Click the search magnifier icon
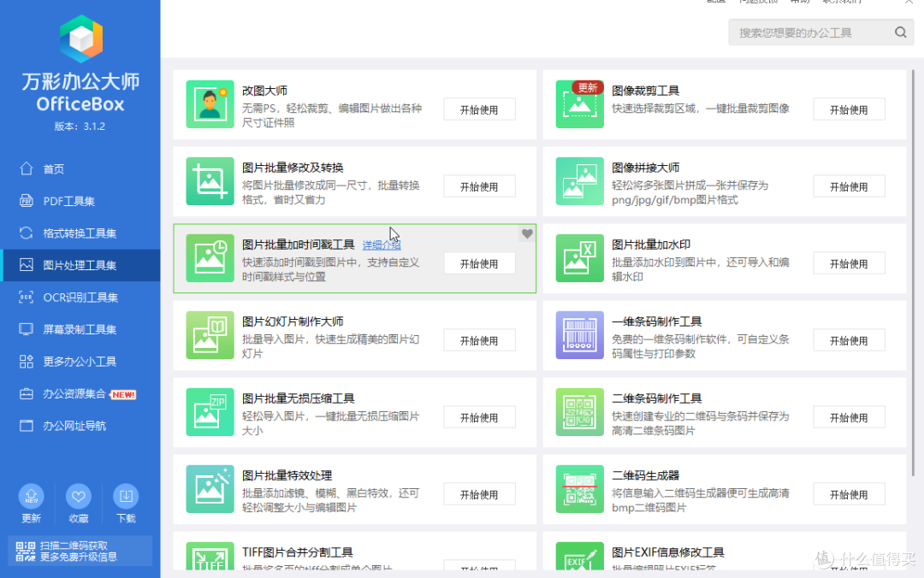 [x=900, y=32]
